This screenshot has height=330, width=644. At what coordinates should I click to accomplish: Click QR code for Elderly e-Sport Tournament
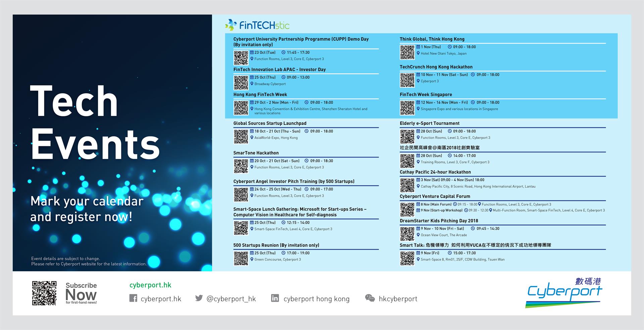coord(407,137)
